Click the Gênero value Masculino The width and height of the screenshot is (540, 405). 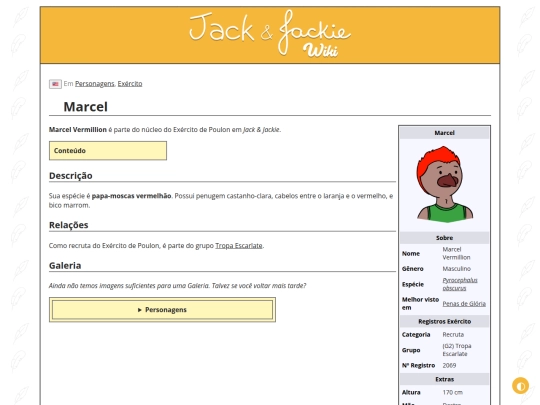pos(456,269)
